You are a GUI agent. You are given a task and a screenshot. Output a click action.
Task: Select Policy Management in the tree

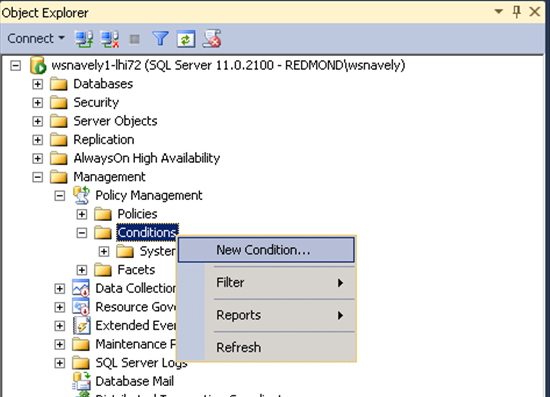tap(149, 195)
